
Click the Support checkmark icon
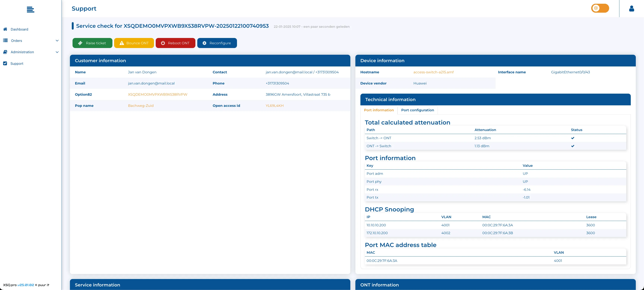(x=5, y=63)
